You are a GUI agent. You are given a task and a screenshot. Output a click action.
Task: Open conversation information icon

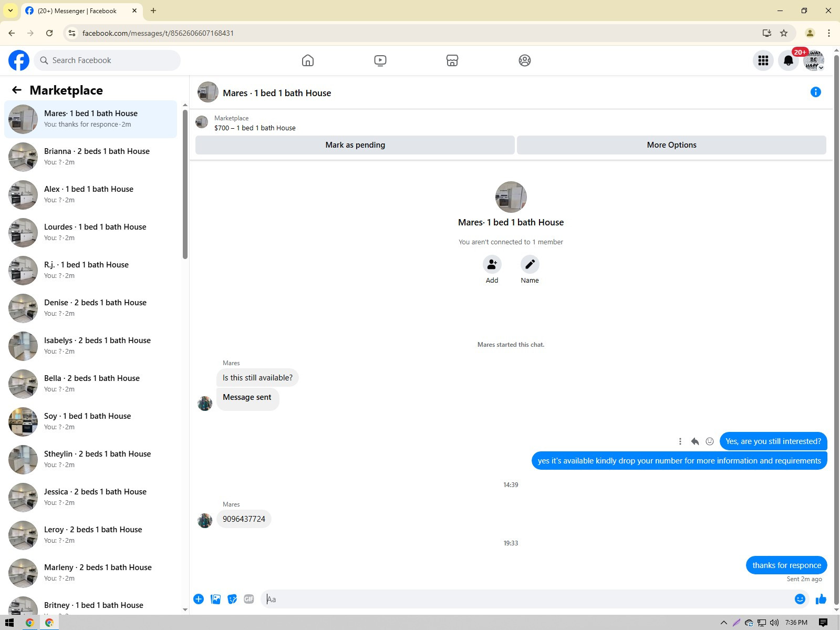(x=816, y=92)
